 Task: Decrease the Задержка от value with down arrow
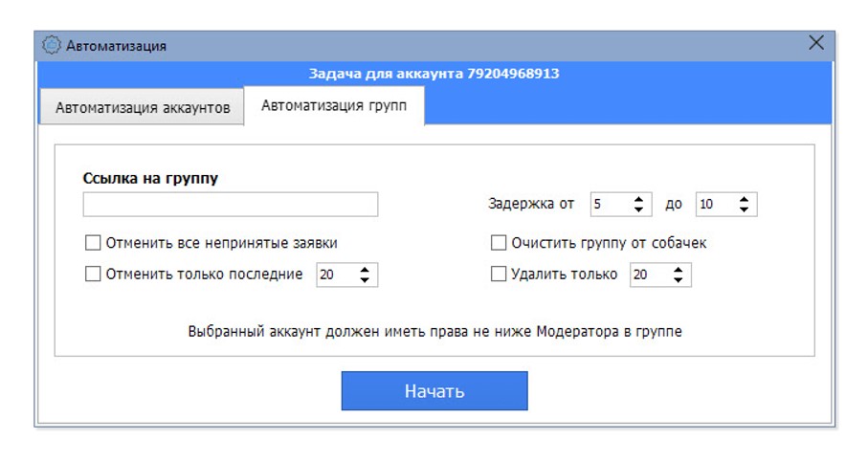638,209
